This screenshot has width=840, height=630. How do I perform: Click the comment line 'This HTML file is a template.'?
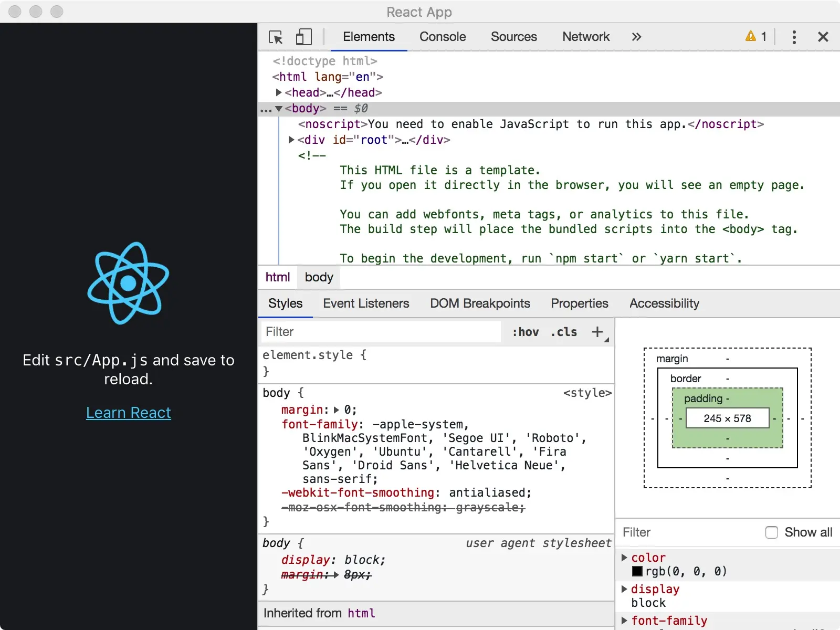(440, 170)
